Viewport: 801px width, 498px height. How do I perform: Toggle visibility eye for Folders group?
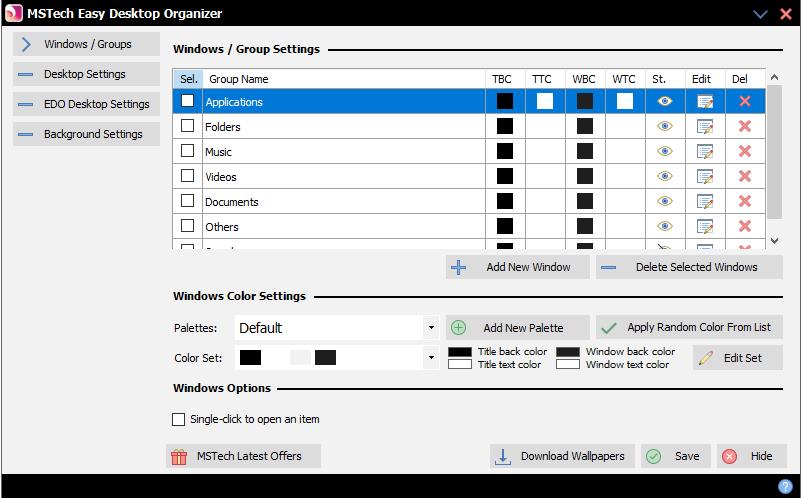coord(665,126)
